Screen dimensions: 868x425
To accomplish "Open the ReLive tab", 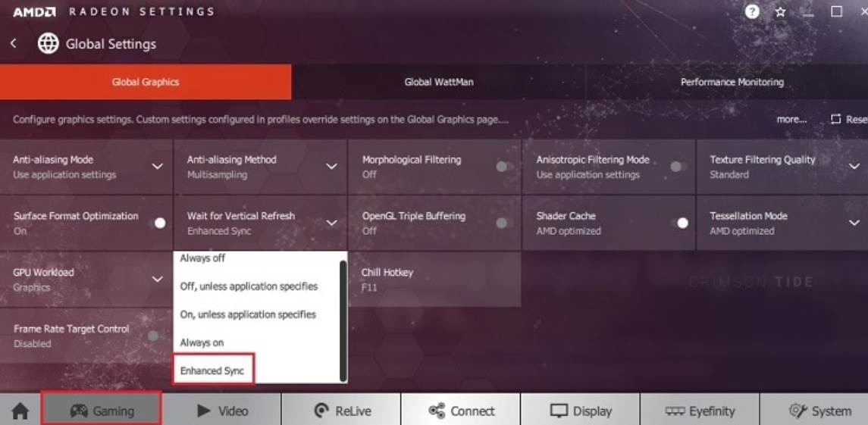I will pyautogui.click(x=341, y=410).
